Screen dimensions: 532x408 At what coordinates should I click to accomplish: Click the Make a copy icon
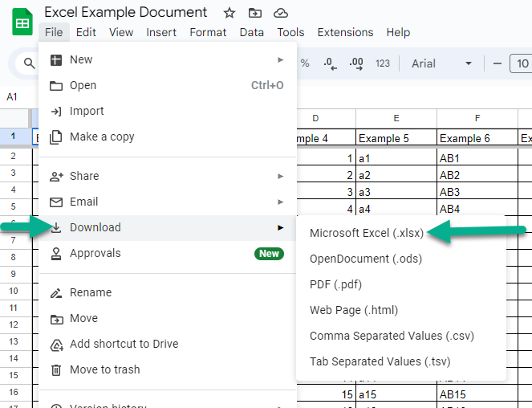pos(56,137)
